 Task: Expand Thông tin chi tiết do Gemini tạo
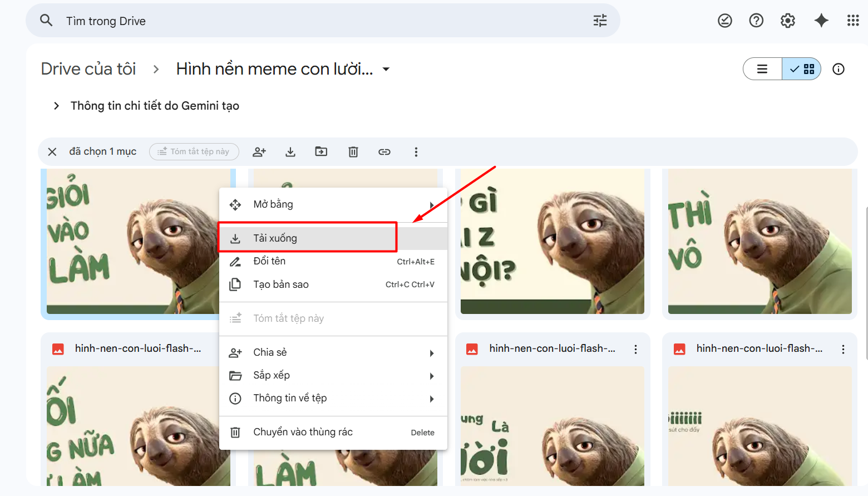[56, 106]
